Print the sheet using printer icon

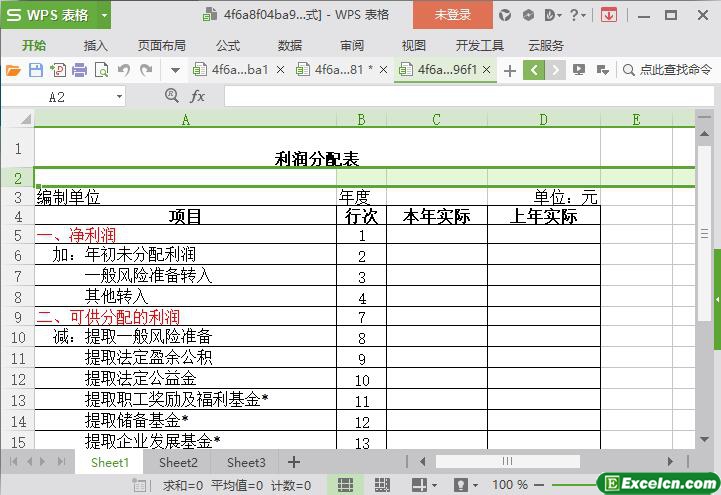[80, 70]
